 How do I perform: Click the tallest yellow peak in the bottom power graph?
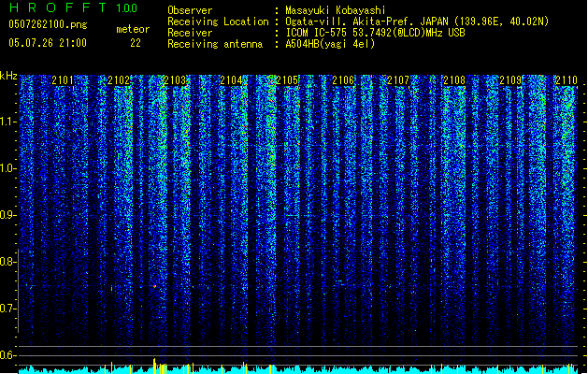(154, 366)
